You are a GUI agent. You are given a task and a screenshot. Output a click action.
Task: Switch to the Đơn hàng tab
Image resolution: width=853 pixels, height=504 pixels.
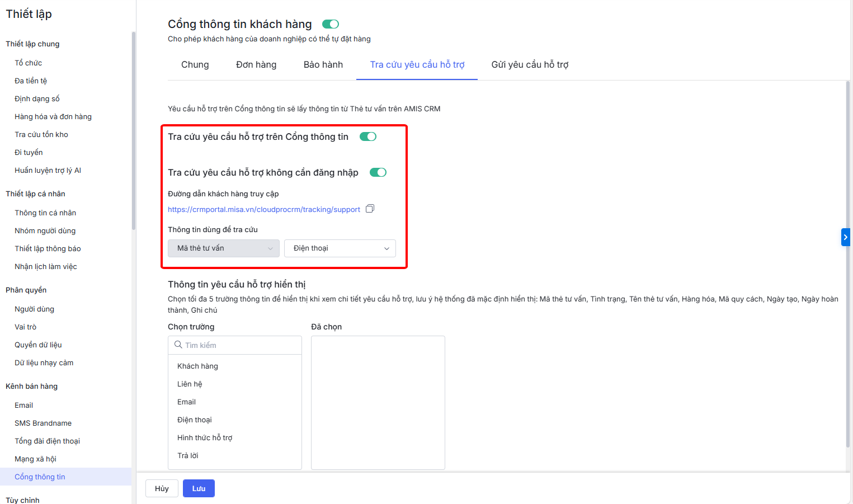(x=256, y=65)
